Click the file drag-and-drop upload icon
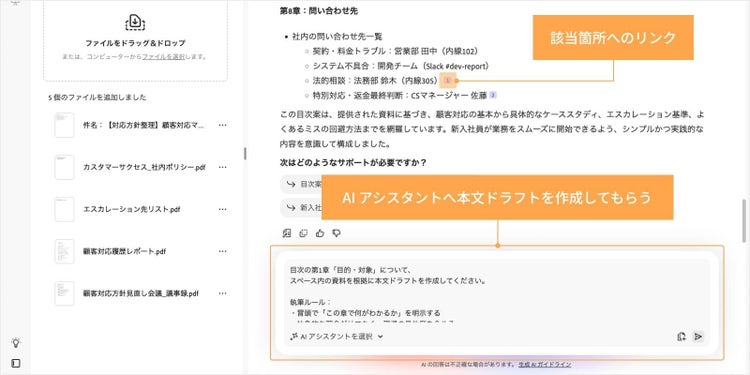 135,22
